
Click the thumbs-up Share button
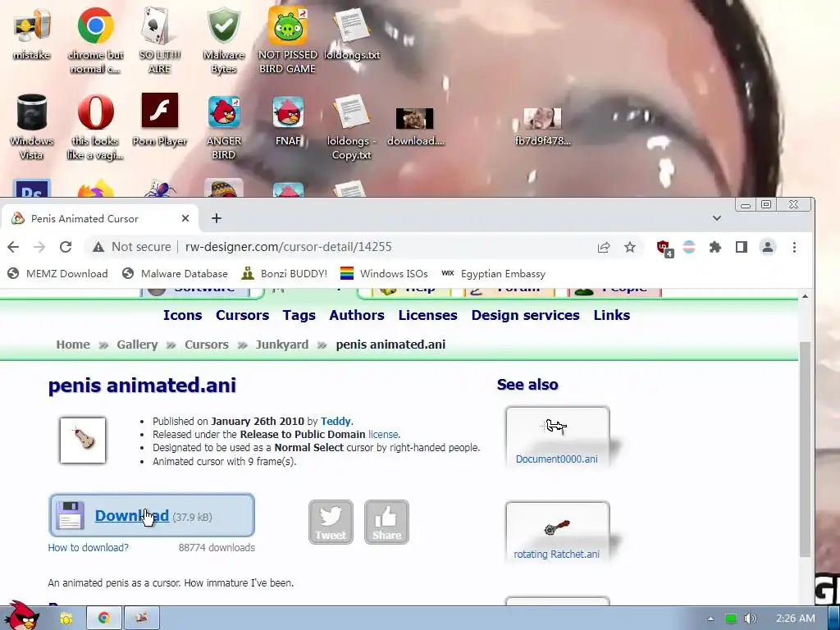coord(386,522)
